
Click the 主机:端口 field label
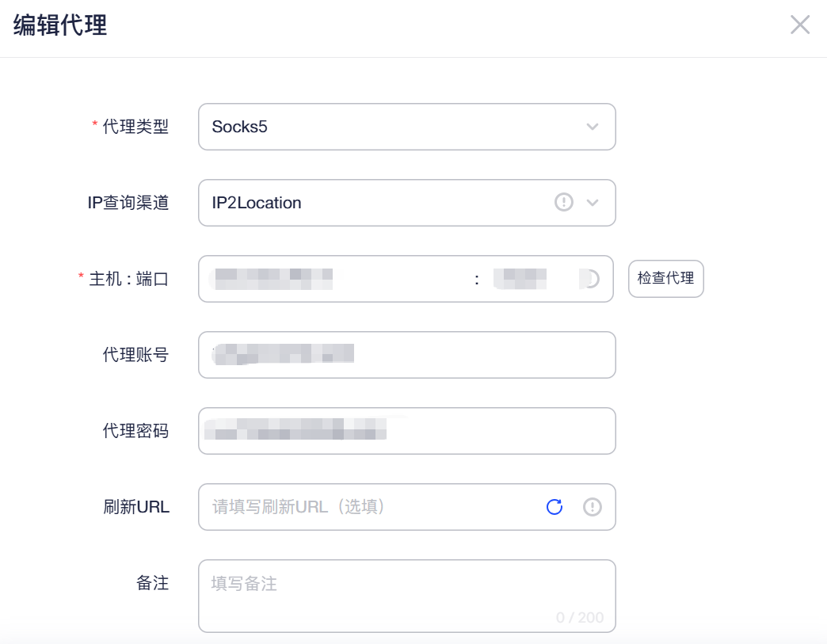(x=128, y=279)
